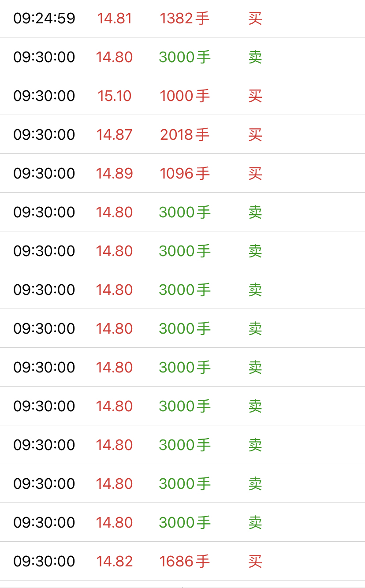Screen dimensions: 365x588
Task: Tap the 买 label beside 2018手
Action: pos(255,135)
